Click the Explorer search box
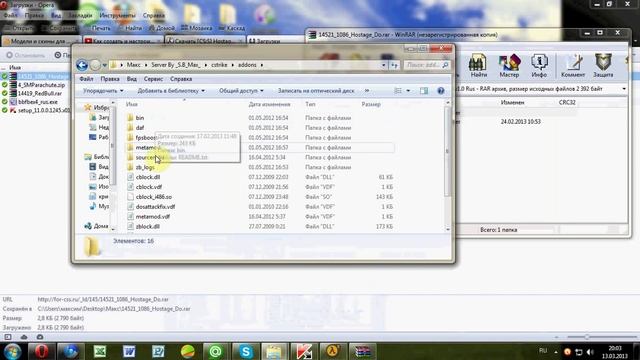640x360 pixels. pos(427,65)
